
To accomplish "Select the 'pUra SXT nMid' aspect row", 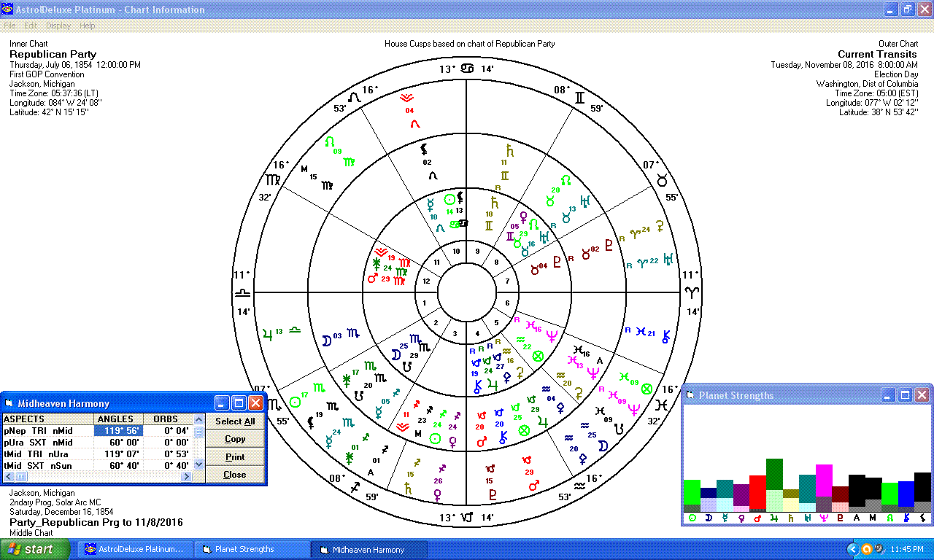I will coord(98,443).
